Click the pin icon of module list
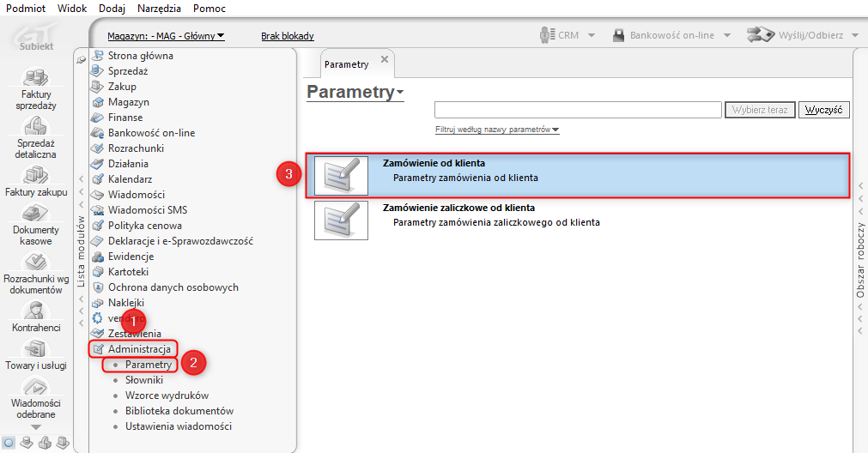 (x=82, y=60)
